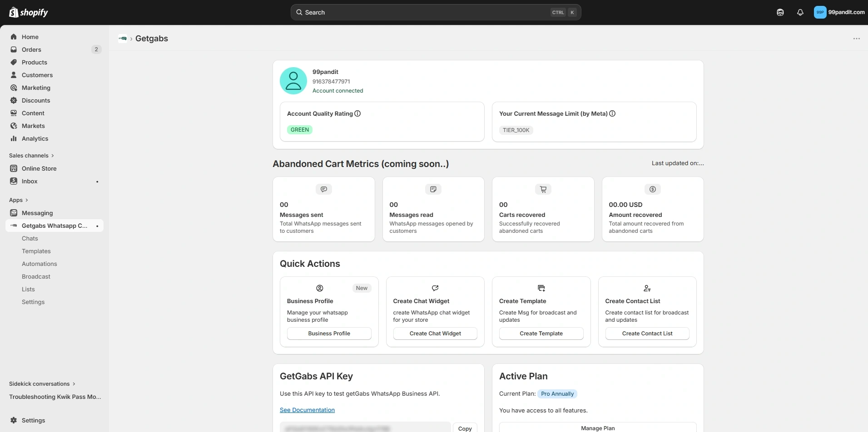Viewport: 868px width, 432px height.
Task: Click the Message Limit info icon
Action: [x=612, y=113]
